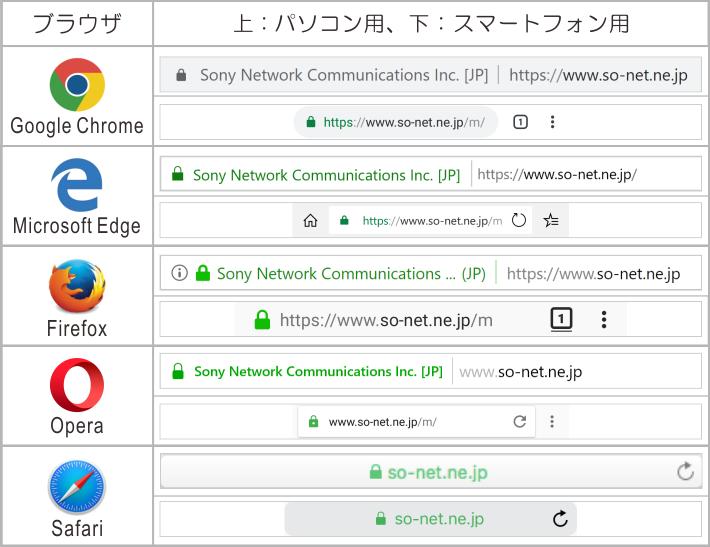Click the Safari desktop reload arrow

click(686, 471)
